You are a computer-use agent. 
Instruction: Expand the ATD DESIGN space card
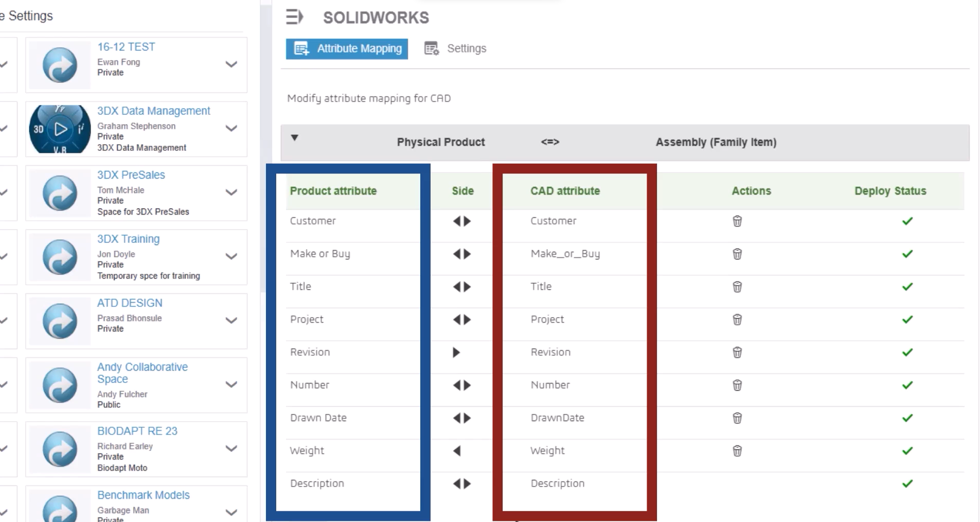click(231, 320)
